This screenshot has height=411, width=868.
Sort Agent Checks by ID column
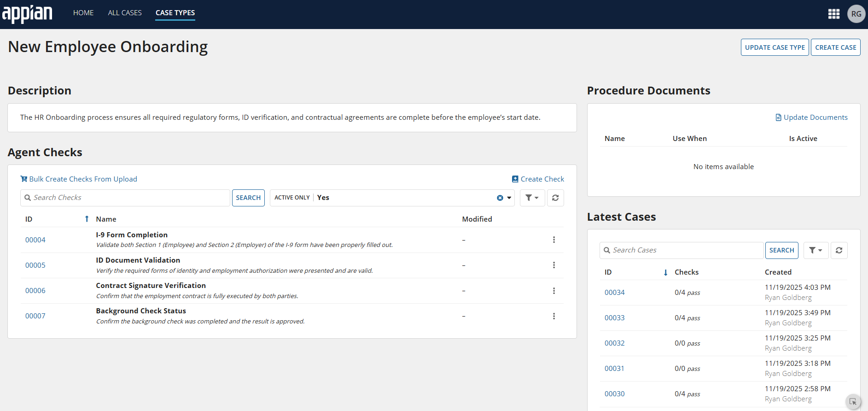[x=29, y=219]
